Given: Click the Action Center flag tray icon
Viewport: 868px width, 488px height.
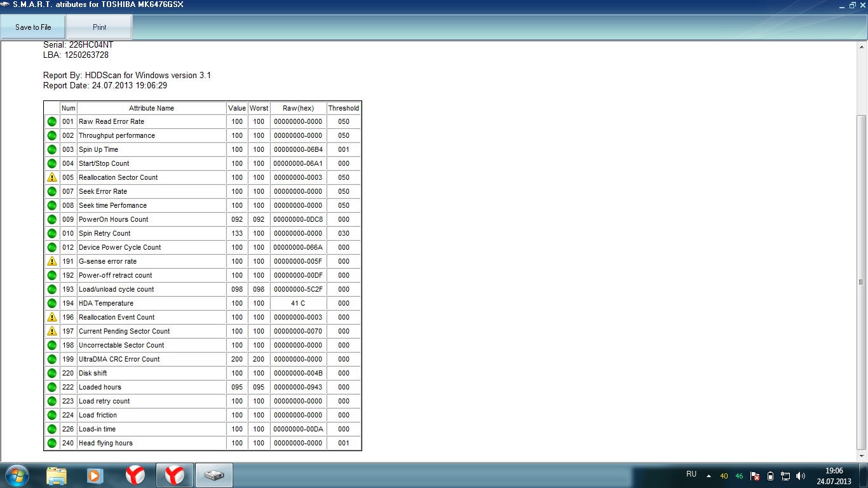Looking at the screenshot, I should [x=755, y=476].
